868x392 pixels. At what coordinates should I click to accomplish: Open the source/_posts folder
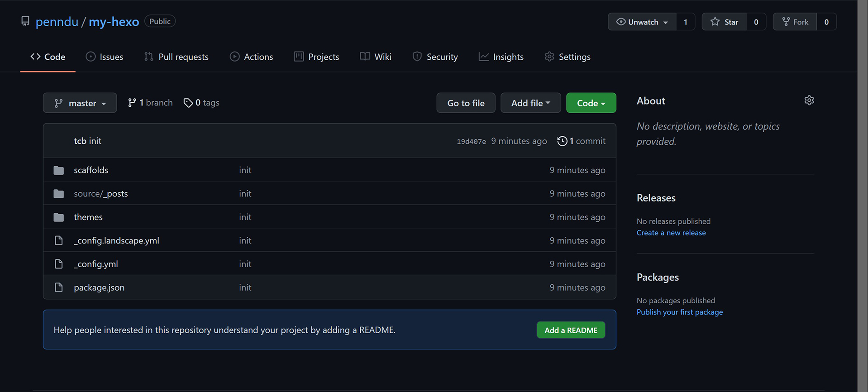point(101,194)
